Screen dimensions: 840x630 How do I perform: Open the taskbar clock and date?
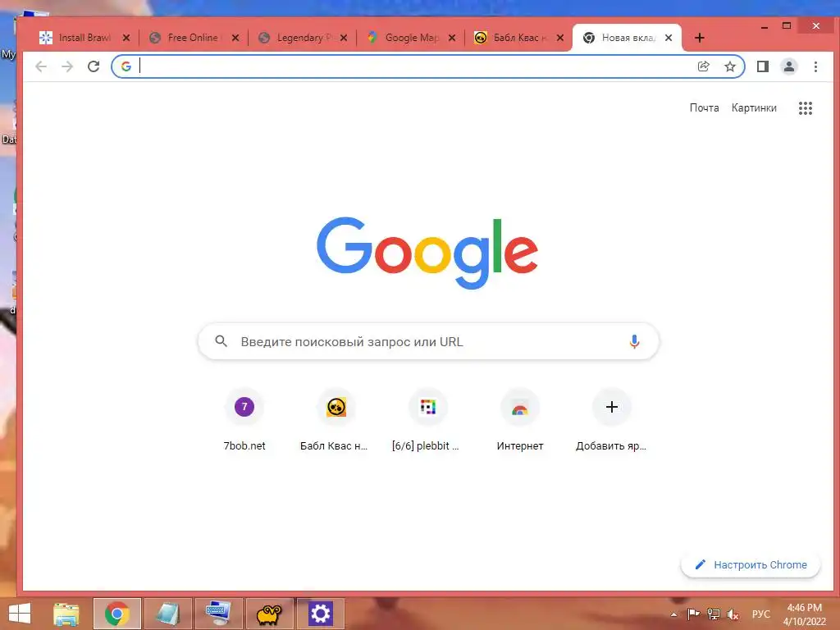804,614
